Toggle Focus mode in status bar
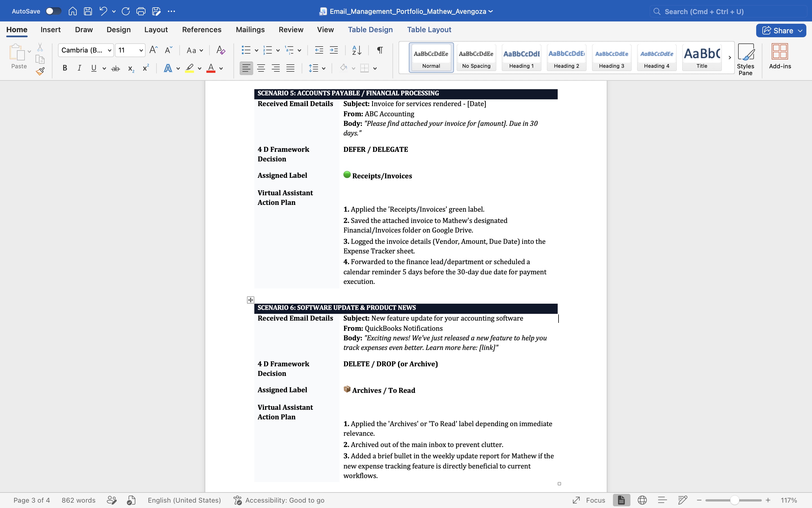The width and height of the screenshot is (812, 508). pyautogui.click(x=589, y=500)
